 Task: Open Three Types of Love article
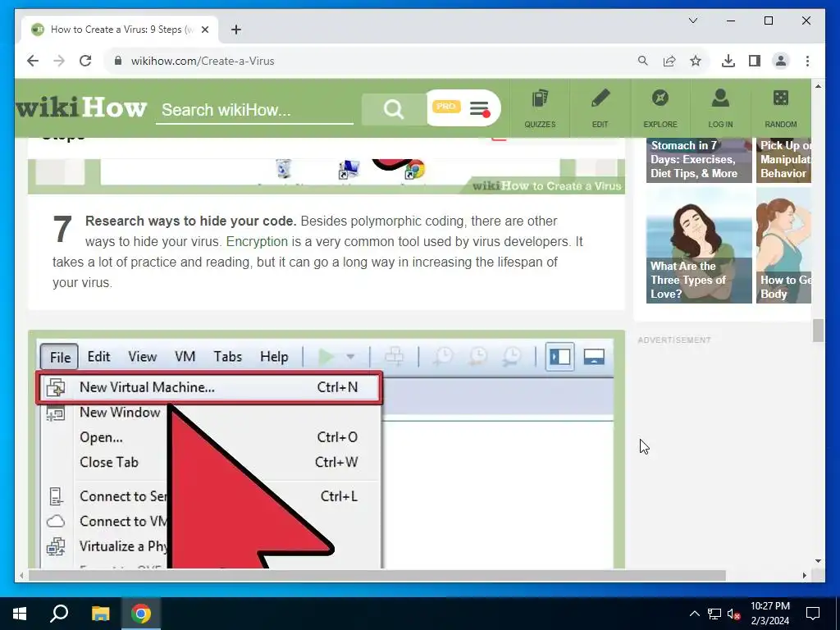(x=699, y=245)
